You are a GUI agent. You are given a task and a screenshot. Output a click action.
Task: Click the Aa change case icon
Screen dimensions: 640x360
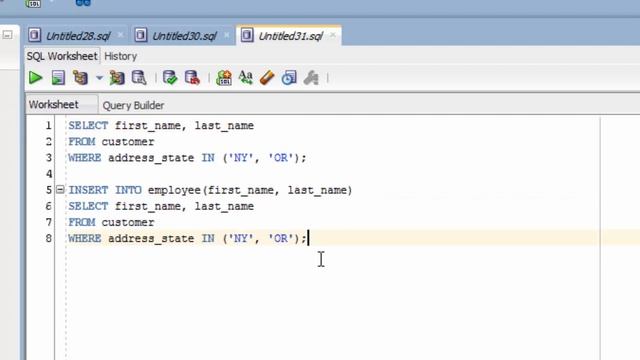pyautogui.click(x=245, y=78)
